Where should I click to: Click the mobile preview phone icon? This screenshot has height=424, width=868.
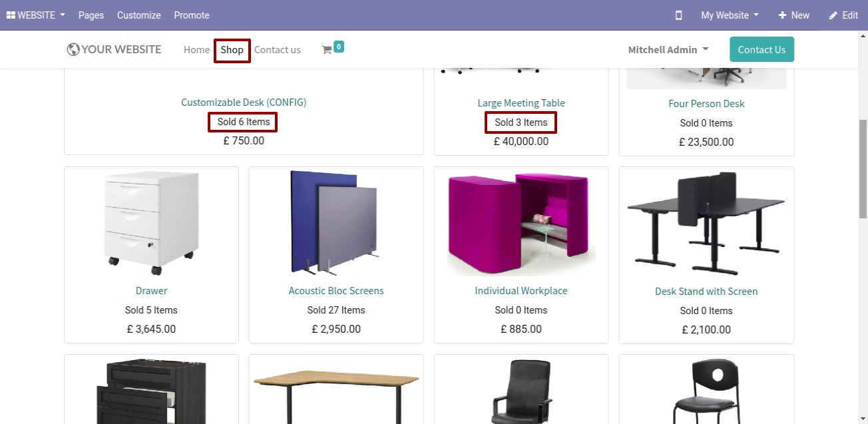pos(678,15)
